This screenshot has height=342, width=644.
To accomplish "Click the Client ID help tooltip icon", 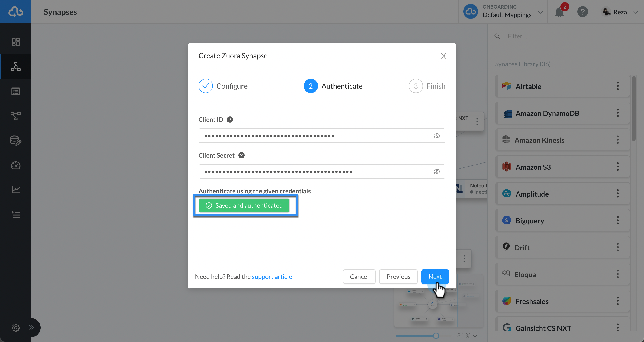I will [x=230, y=120].
